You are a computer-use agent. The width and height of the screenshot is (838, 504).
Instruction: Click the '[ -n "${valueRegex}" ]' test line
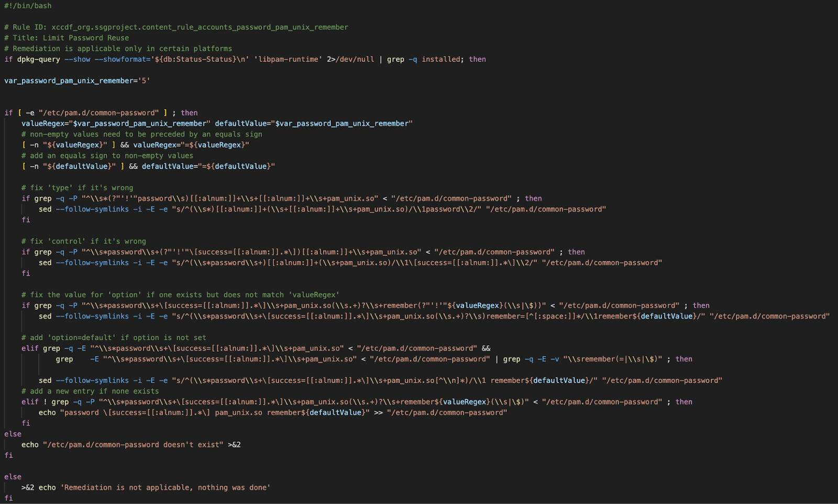(x=135, y=145)
